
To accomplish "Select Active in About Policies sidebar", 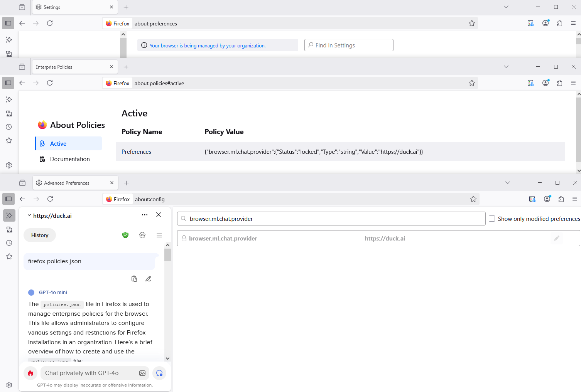I will point(68,143).
